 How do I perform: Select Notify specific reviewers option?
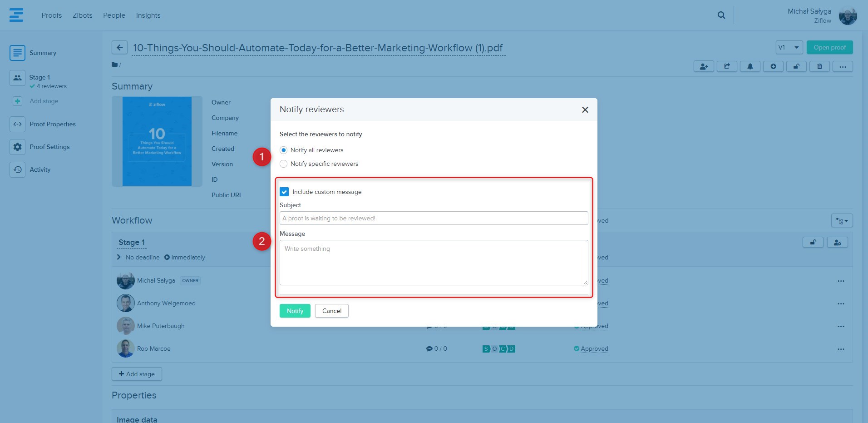[x=284, y=164]
